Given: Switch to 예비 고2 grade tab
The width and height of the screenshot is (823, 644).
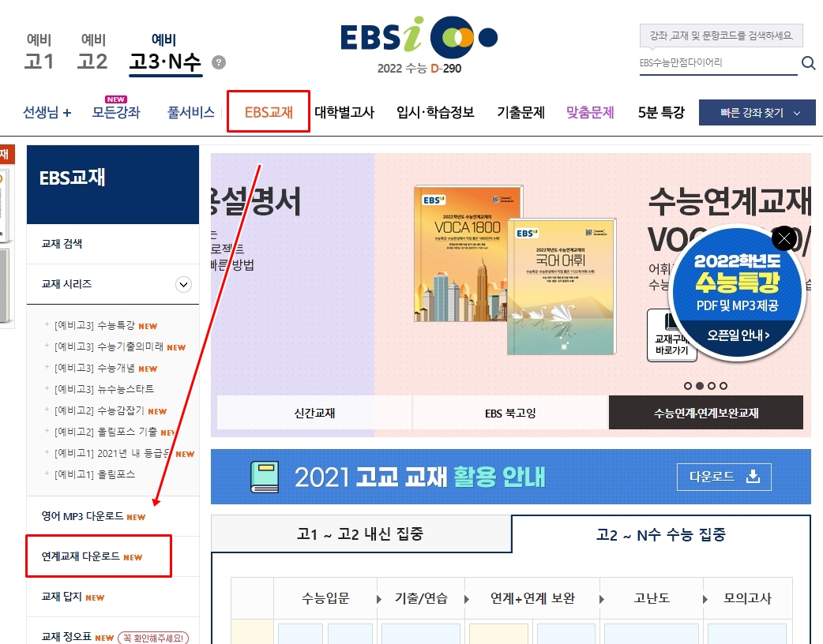Looking at the screenshot, I should tap(92, 52).
